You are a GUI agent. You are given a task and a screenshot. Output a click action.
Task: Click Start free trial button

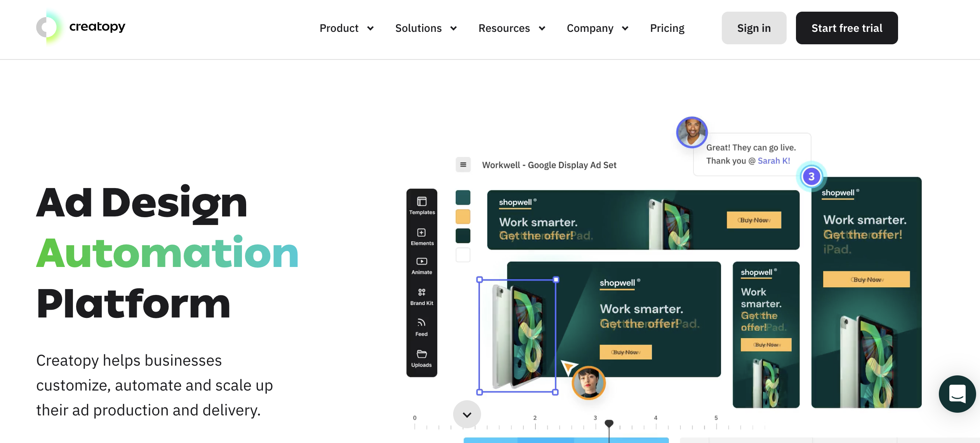point(846,28)
